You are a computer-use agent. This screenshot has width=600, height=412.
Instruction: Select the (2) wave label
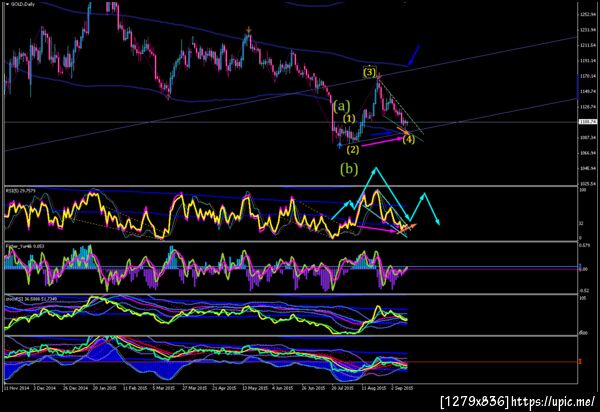coord(353,150)
